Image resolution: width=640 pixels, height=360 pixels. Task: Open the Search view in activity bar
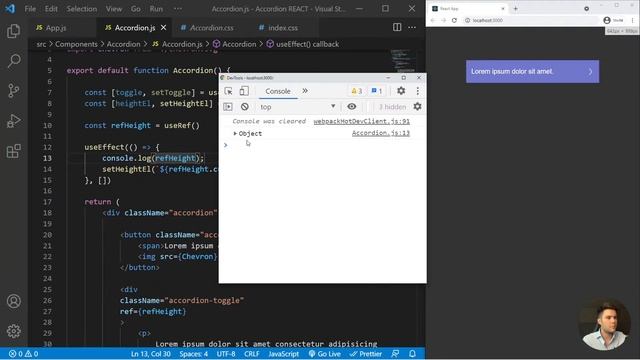13,61
